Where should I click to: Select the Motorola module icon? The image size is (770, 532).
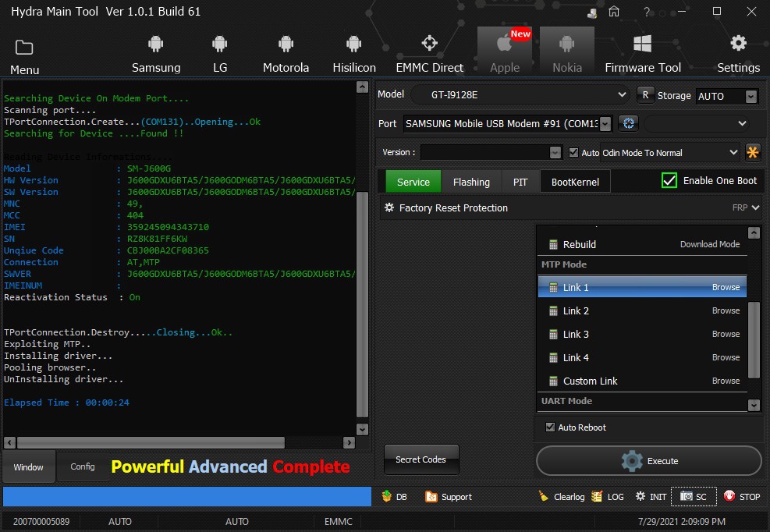click(286, 44)
